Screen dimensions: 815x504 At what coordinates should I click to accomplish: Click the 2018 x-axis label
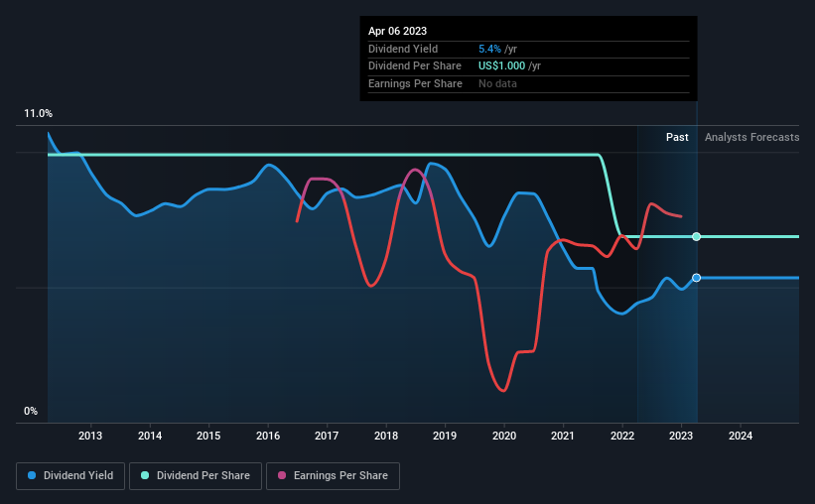(x=386, y=436)
